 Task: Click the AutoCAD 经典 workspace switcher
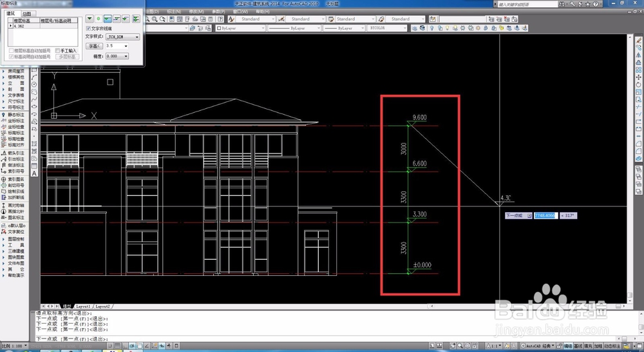tap(538, 346)
